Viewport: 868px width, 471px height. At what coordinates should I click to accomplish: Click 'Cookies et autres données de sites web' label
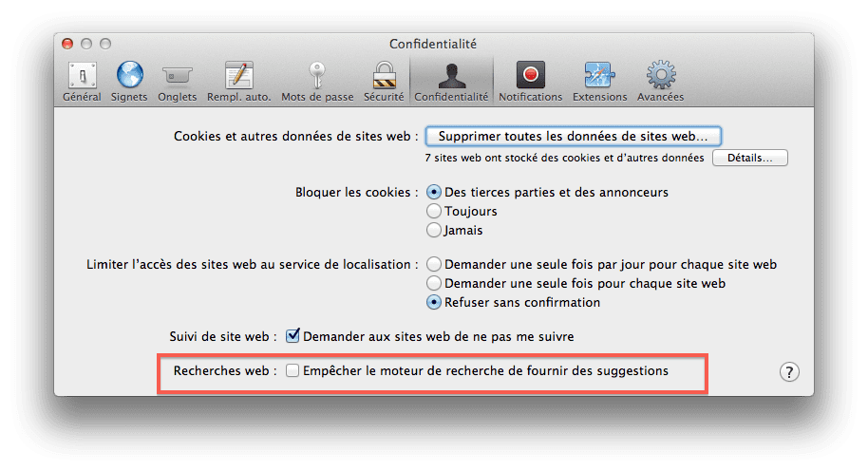[x=296, y=136]
